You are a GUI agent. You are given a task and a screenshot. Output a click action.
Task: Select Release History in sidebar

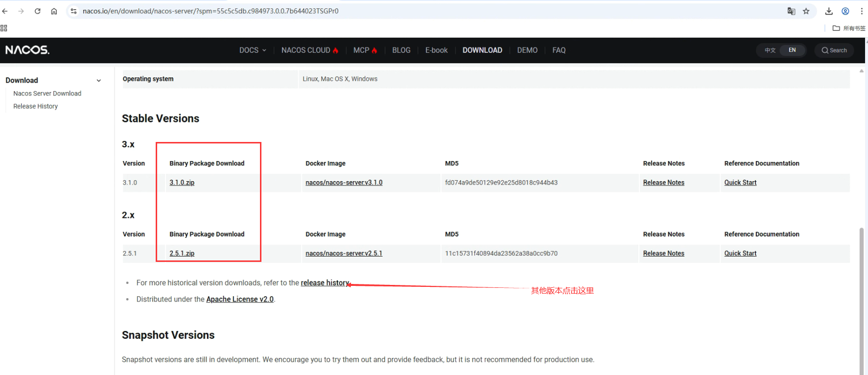pyautogui.click(x=36, y=106)
